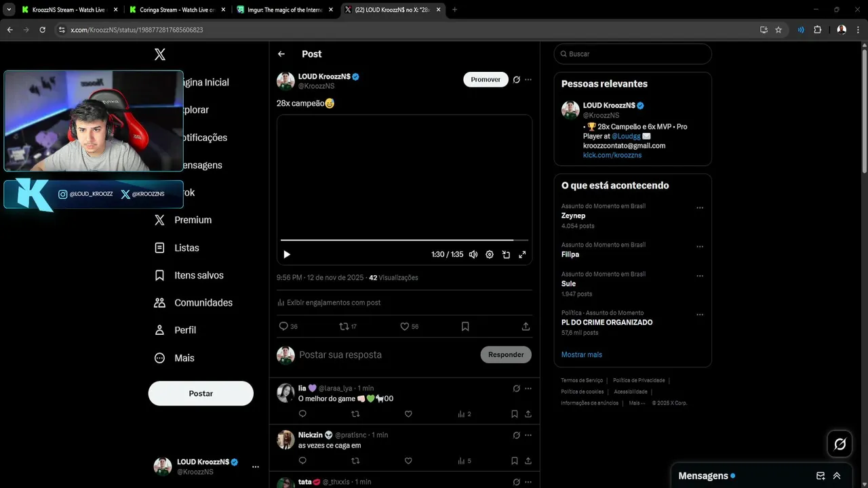
Task: Open video settings gear
Action: pos(490,254)
